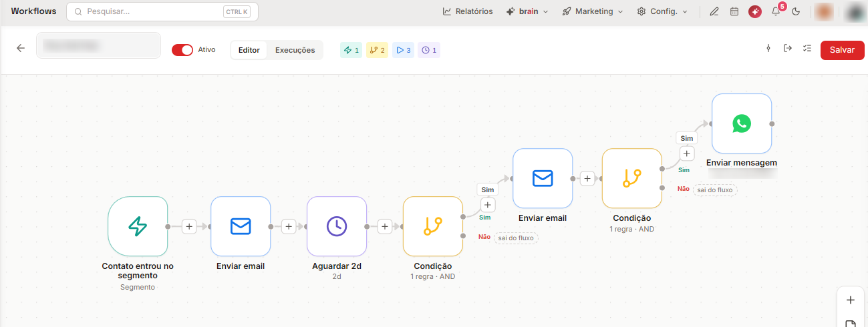Click the '2d' subtitle under Aguardar 2d
868x327 pixels.
337,276
